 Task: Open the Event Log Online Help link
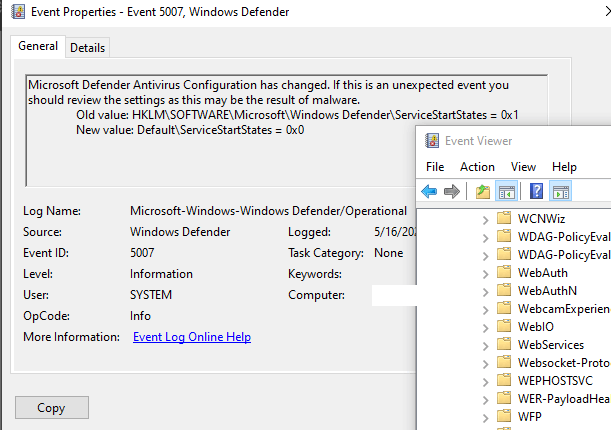[x=192, y=337]
